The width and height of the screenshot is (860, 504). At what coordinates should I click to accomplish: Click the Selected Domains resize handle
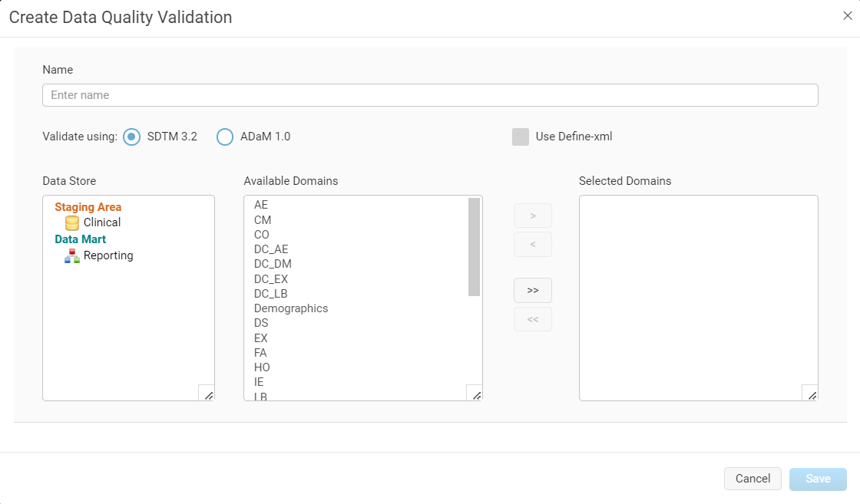(810, 393)
